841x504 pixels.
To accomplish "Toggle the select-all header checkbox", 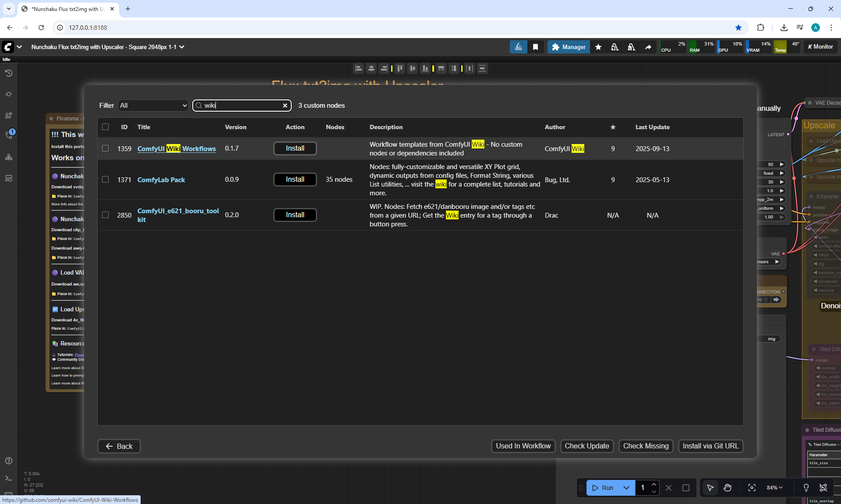I will 105,127.
